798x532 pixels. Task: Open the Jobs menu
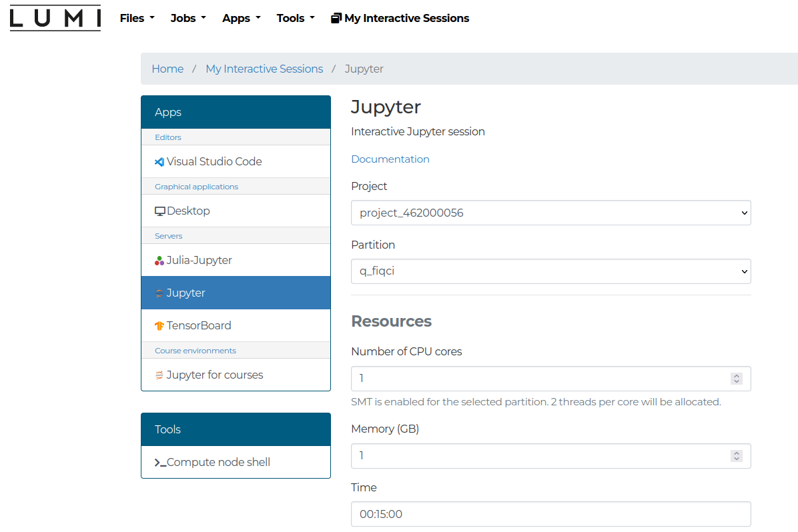pyautogui.click(x=187, y=18)
